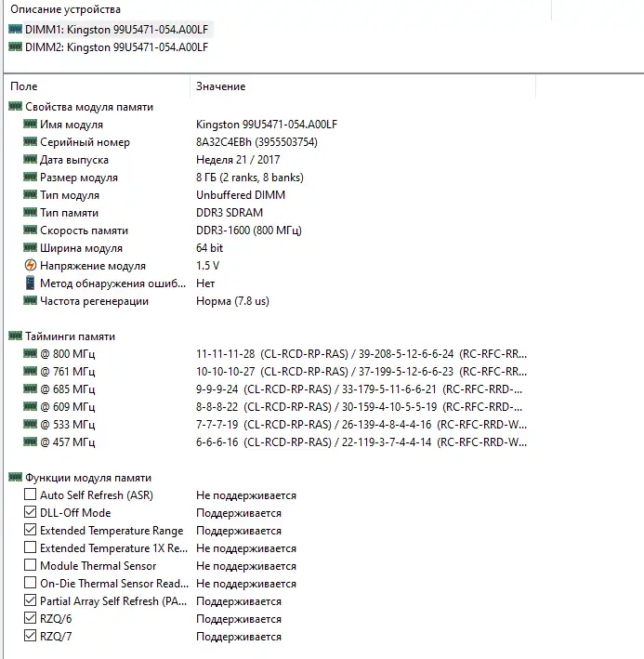Select the timing value starting '11-11-11-28'
Image resolution: width=644 pixels, height=659 pixels.
(x=361, y=354)
